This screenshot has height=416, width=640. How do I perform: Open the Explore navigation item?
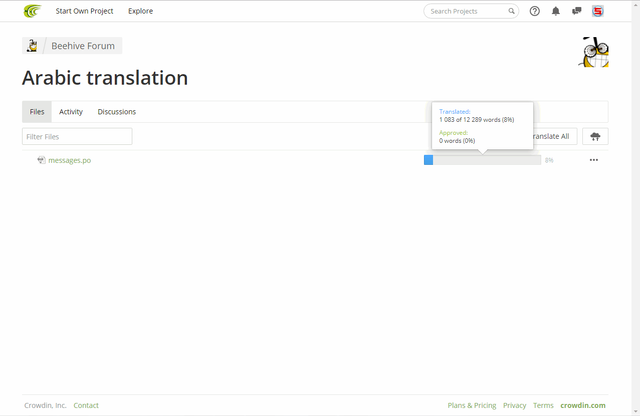pyautogui.click(x=140, y=11)
